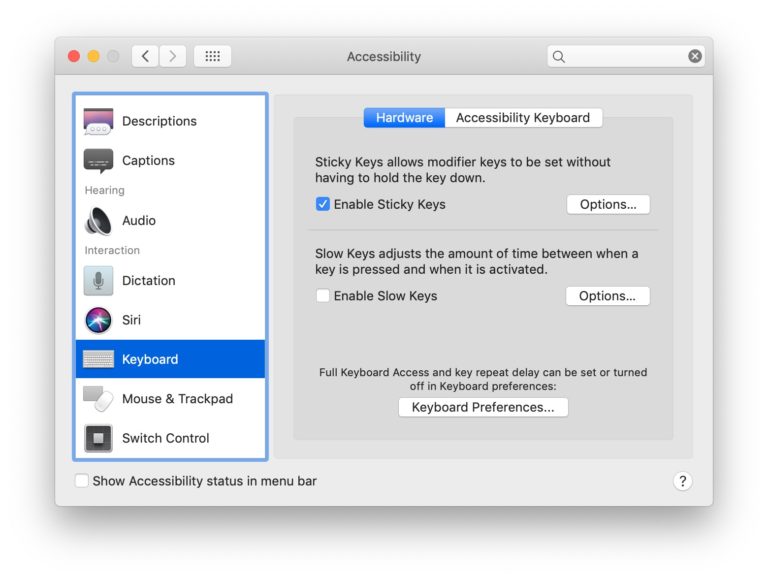Click the Dictation microphone icon
Image resolution: width=768 pixels, height=579 pixels.
(98, 281)
